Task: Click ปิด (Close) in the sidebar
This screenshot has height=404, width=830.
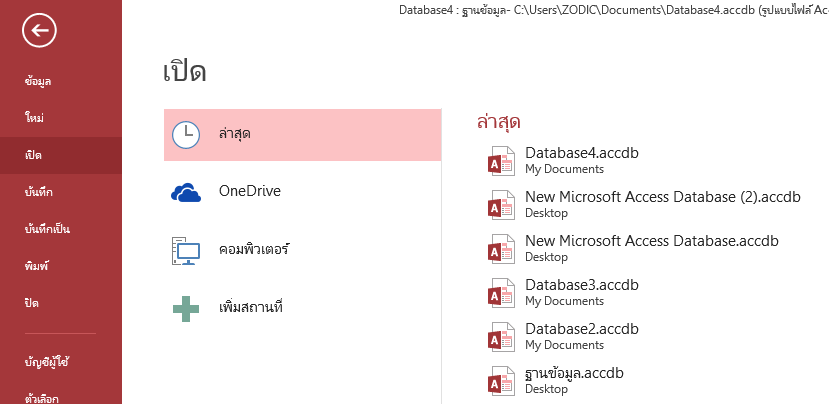Action: coord(32,303)
